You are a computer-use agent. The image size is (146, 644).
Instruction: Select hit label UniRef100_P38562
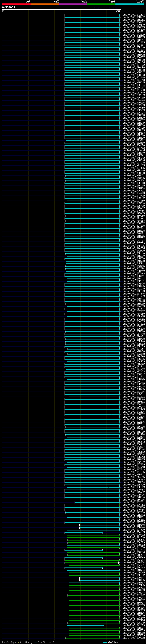tap(134, 414)
